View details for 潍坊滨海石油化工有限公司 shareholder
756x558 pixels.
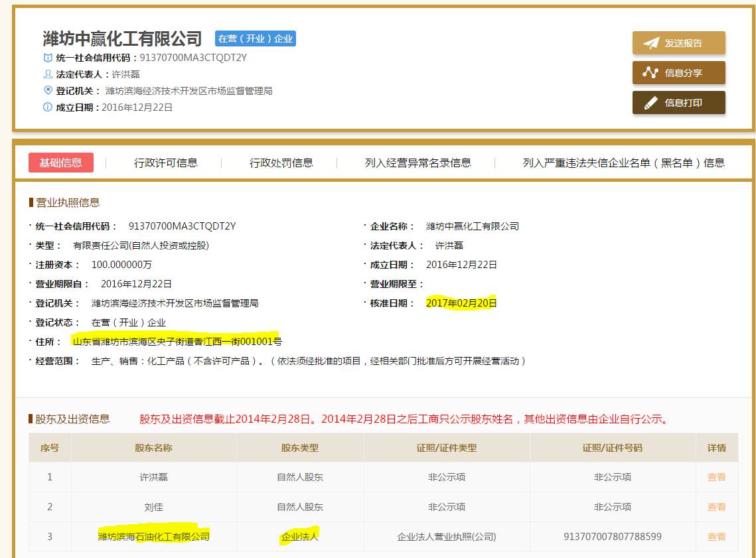click(x=716, y=537)
